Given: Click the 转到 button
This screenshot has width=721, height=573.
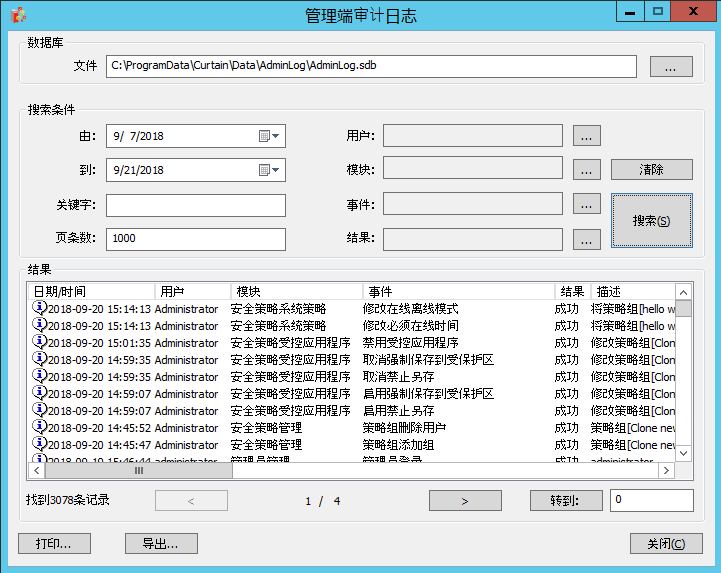Looking at the screenshot, I should 566,500.
